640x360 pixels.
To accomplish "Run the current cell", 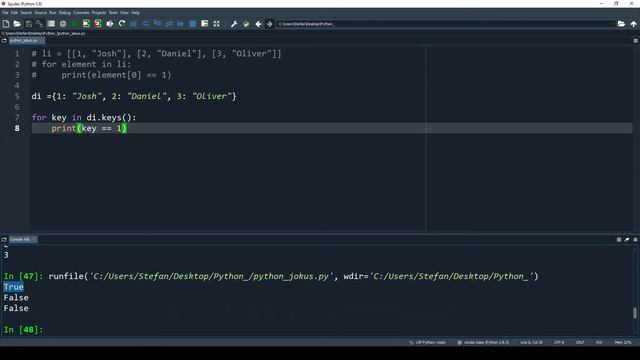I will [x=86, y=24].
